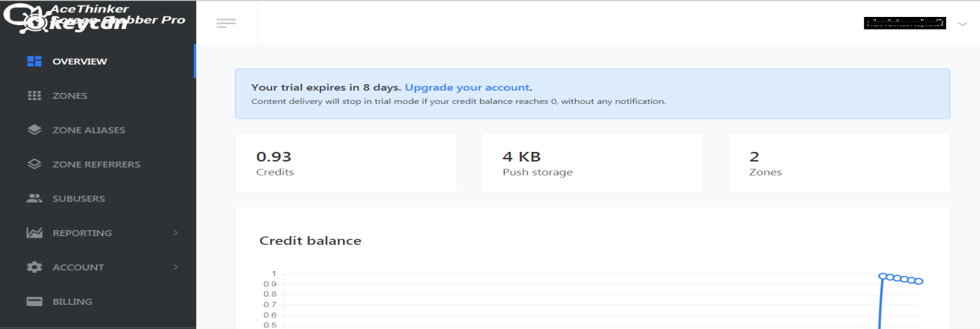This screenshot has width=980, height=329.
Task: Click the Zone Referrers layers icon
Action: (34, 164)
